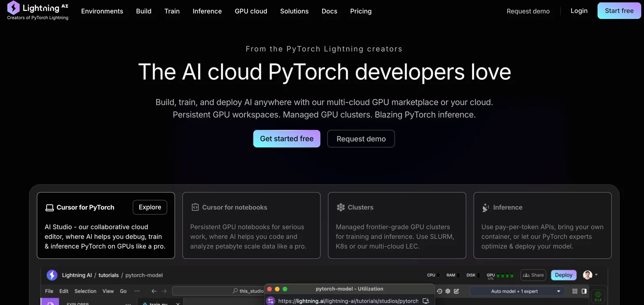
Task: Open the Build menu
Action: point(144,11)
